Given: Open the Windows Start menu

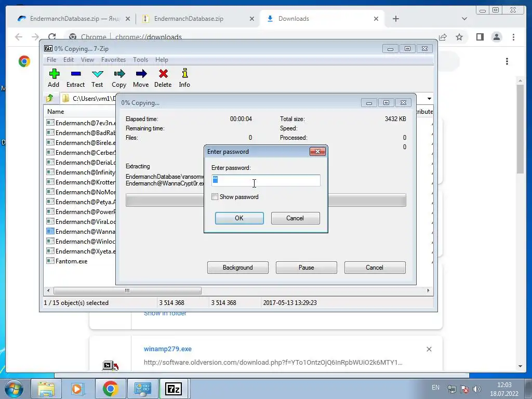Looking at the screenshot, I should 14,389.
